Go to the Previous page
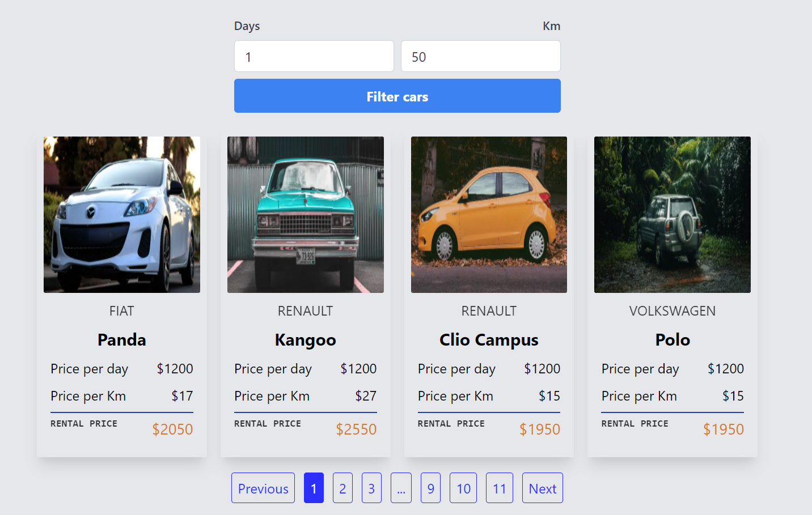 point(263,488)
